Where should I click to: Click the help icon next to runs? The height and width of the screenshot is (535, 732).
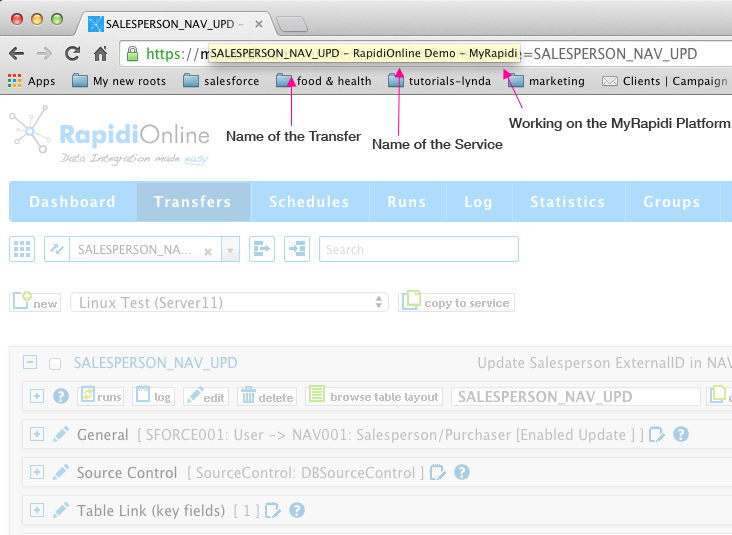[61, 396]
